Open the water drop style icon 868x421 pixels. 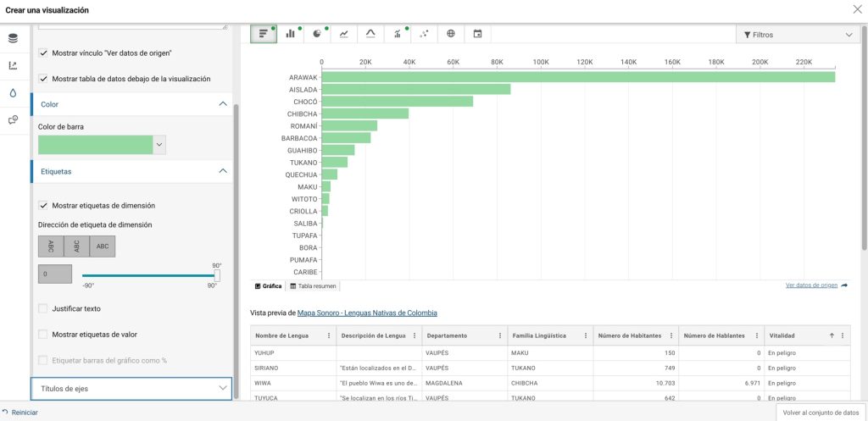[x=14, y=93]
